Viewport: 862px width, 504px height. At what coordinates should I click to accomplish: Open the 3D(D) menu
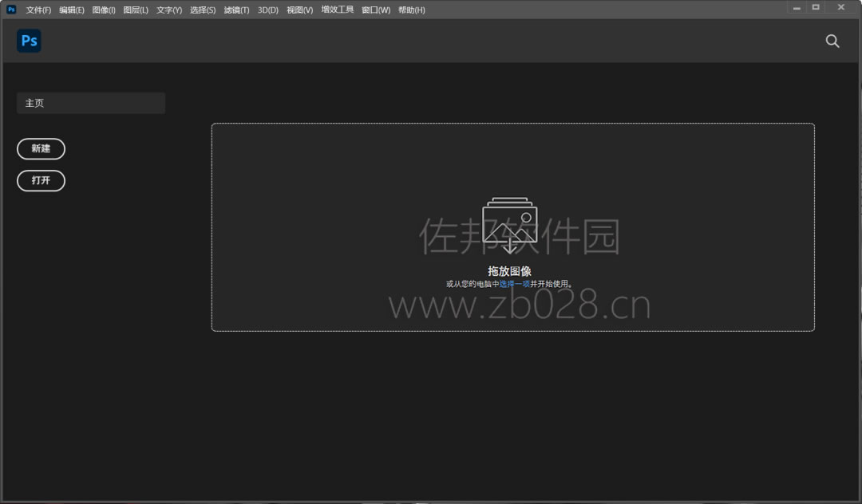(x=268, y=10)
